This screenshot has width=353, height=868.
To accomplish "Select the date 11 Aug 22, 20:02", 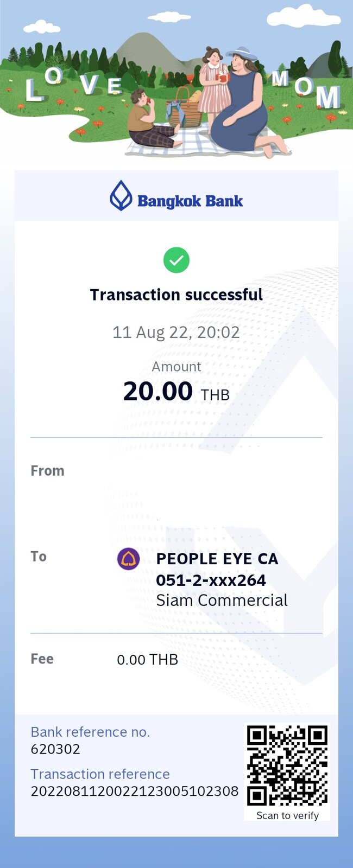I will (x=176, y=332).
